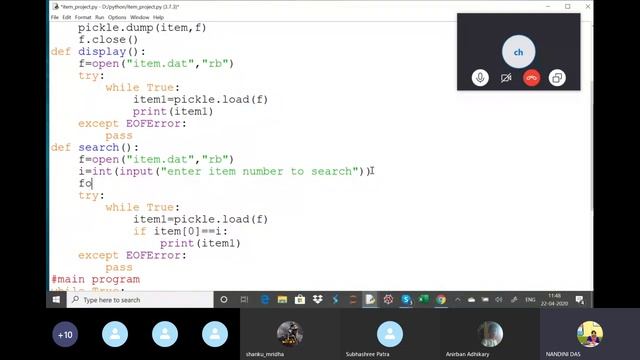Open the Run menu
The image size is (640, 360).
coord(100,18)
